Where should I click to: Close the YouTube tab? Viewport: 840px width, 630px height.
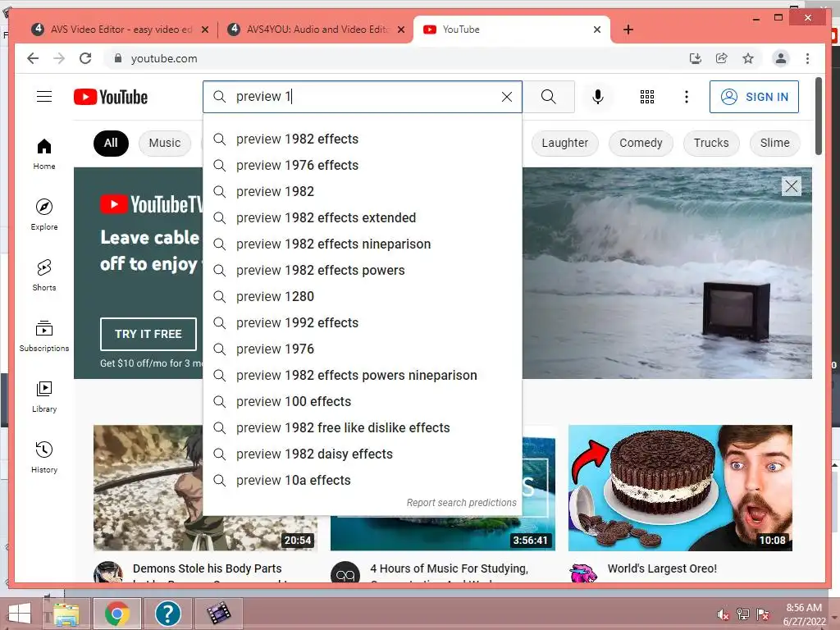(x=597, y=30)
